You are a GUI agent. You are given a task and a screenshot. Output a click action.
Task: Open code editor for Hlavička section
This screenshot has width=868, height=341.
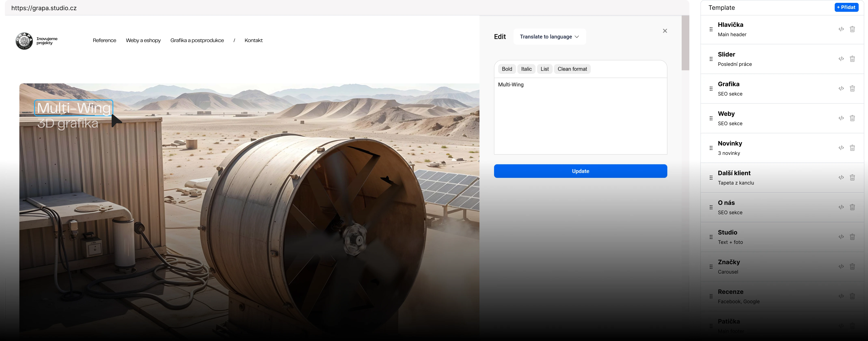click(x=841, y=29)
